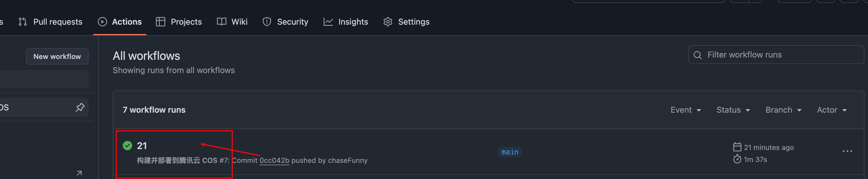Viewport: 868px width, 179px height.
Task: Open commit link 0cc042b
Action: (x=274, y=161)
